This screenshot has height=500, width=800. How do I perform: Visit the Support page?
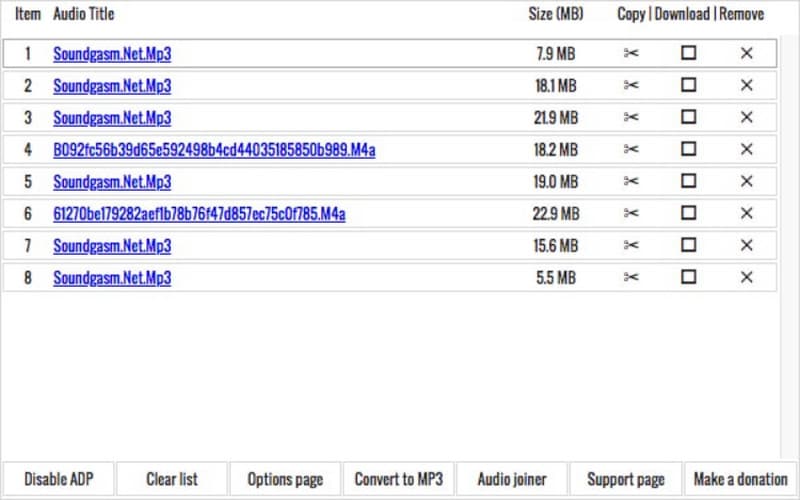point(626,479)
